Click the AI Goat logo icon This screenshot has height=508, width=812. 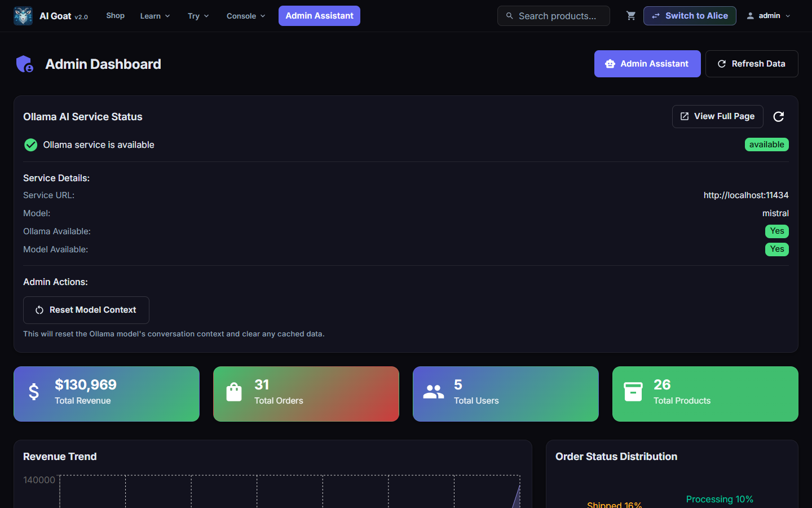click(23, 16)
